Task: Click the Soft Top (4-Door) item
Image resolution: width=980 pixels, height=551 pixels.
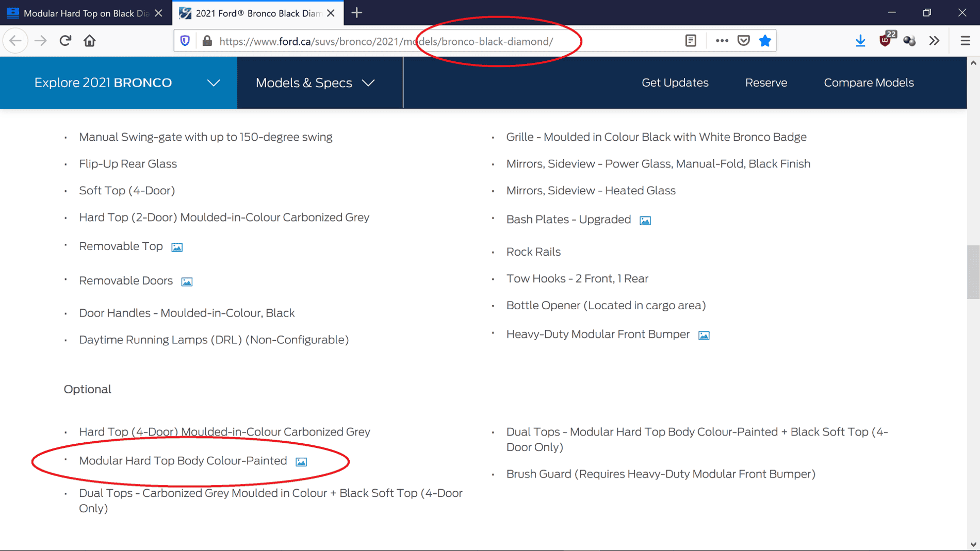Action: pos(127,191)
